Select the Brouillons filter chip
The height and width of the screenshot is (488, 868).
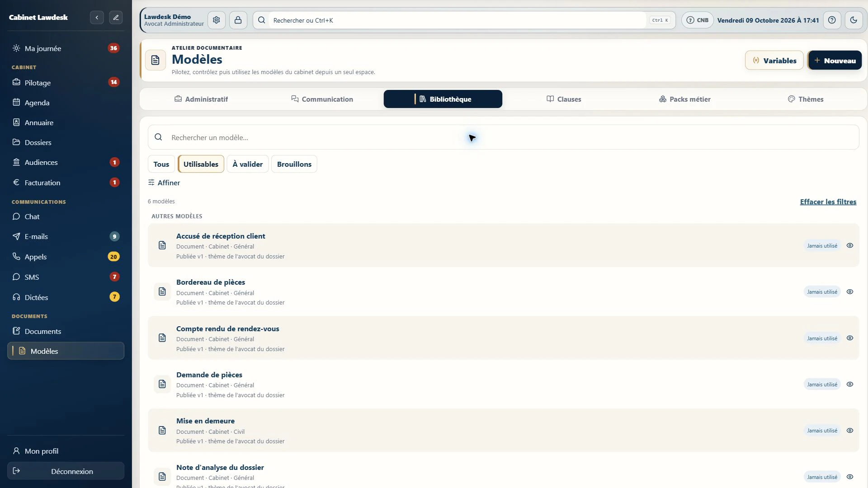click(x=294, y=164)
